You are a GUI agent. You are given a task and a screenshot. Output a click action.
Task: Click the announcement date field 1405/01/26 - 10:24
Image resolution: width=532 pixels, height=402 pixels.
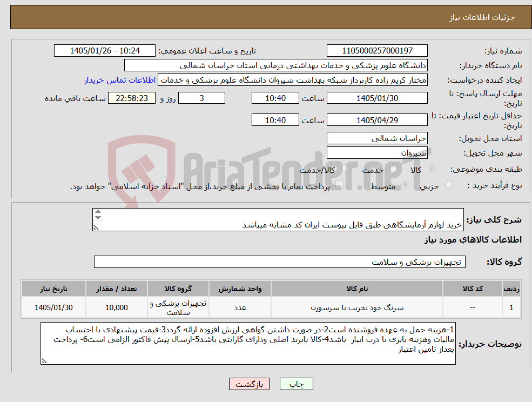104,51
